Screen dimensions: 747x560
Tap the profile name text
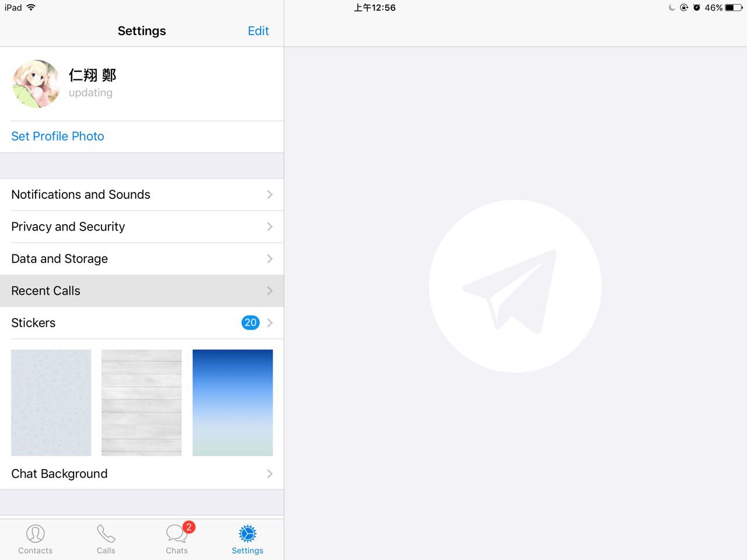point(92,75)
